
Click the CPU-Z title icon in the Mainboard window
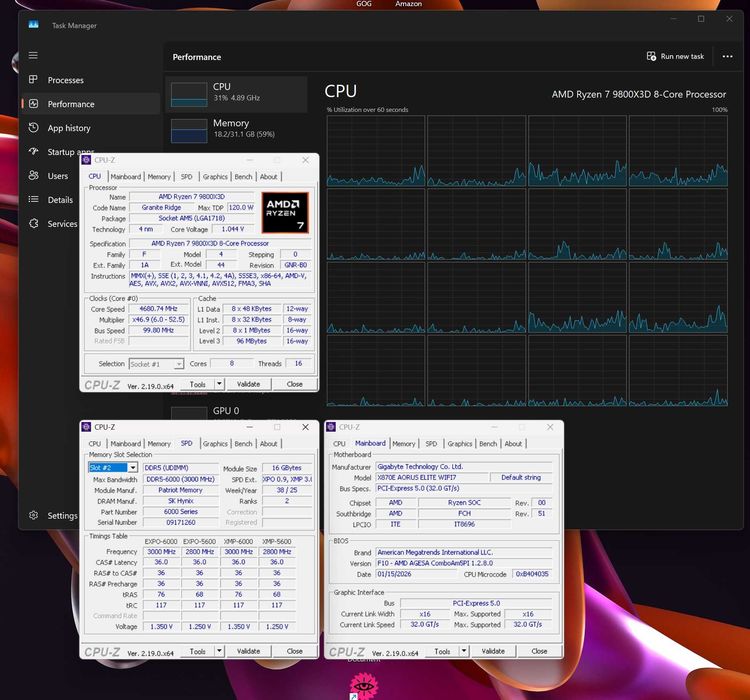click(x=331, y=427)
